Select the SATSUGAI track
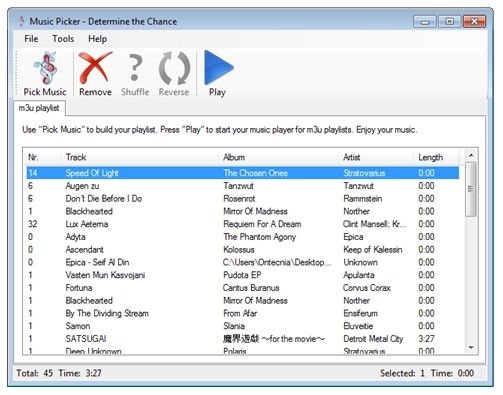Image resolution: width=503 pixels, height=395 pixels. (86, 339)
